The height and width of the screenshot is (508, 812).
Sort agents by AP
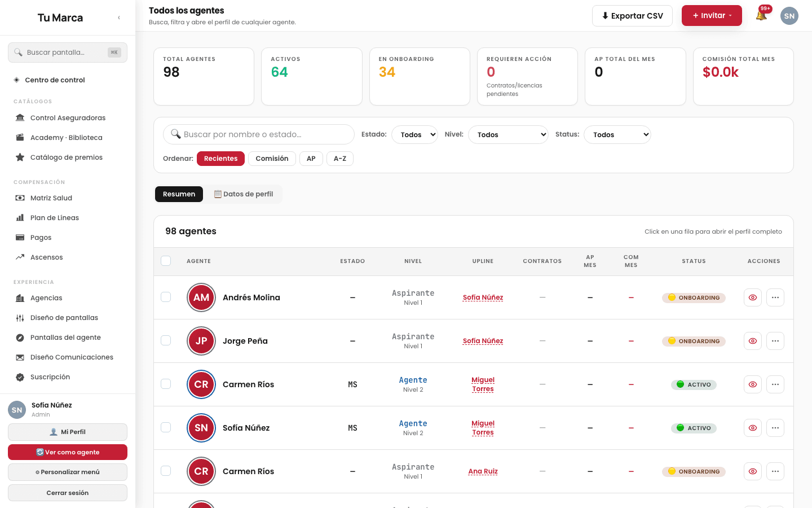point(311,159)
